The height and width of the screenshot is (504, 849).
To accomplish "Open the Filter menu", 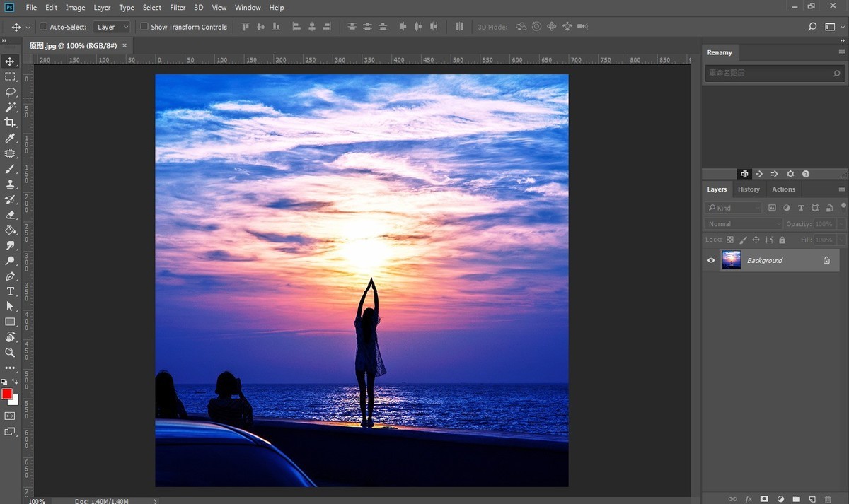I will click(177, 7).
